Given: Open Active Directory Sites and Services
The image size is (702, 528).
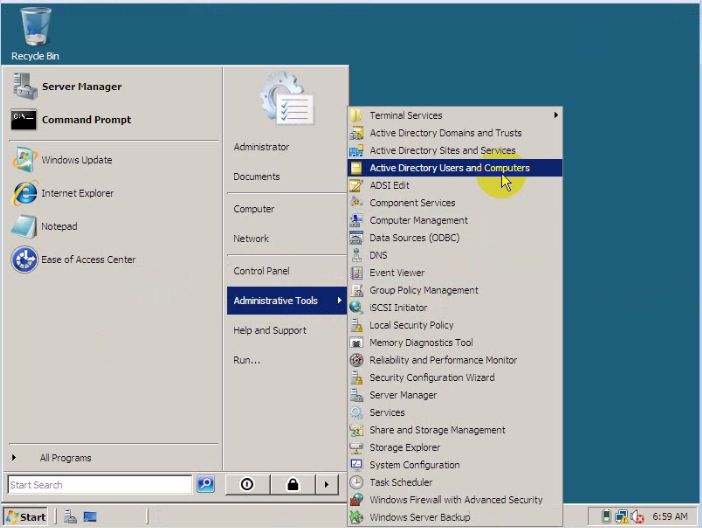Looking at the screenshot, I should [455, 150].
